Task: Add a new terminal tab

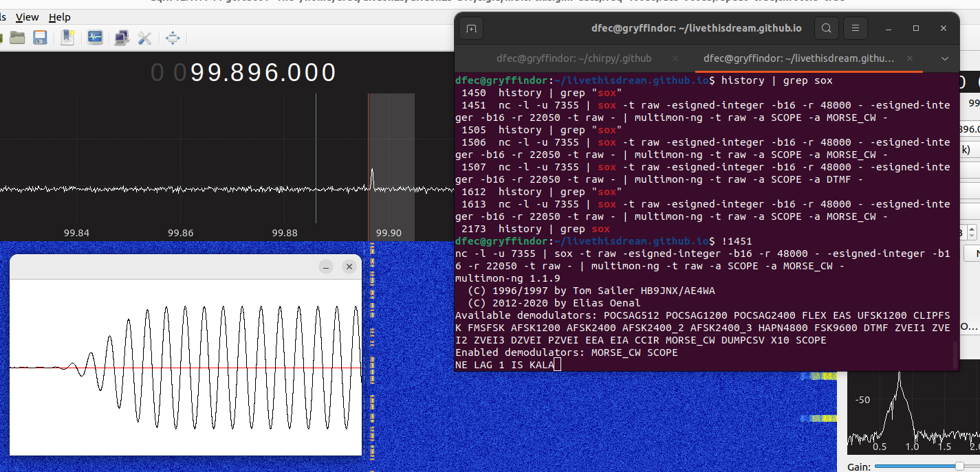Action: coord(471,28)
